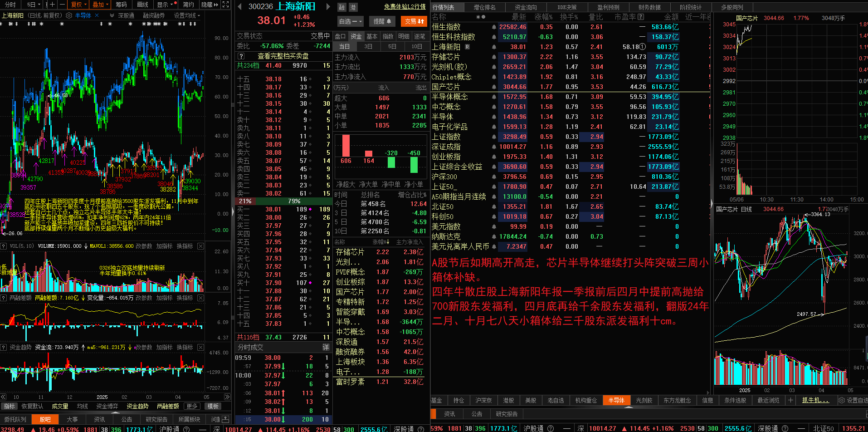Click the zoom-out minus icon in chart toolbar
This screenshot has height=432, width=868.
pyautogui.click(x=62, y=5)
